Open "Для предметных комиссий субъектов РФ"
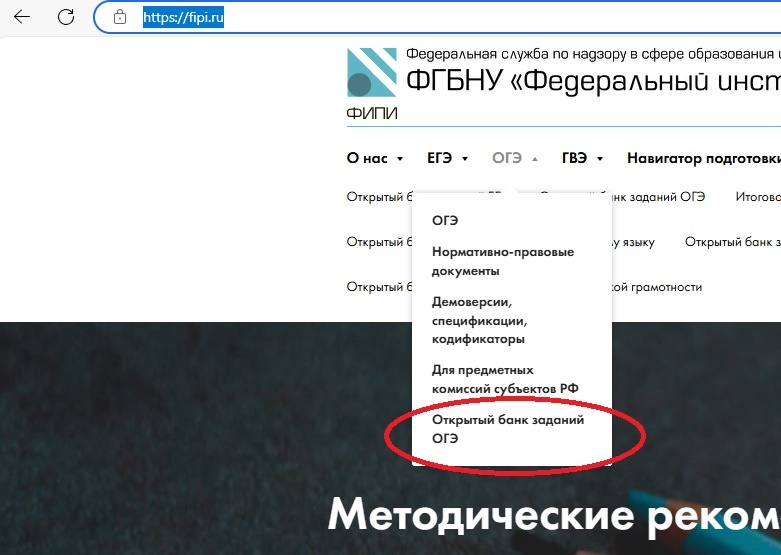Screen dimensions: 781x555 [x=505, y=379]
